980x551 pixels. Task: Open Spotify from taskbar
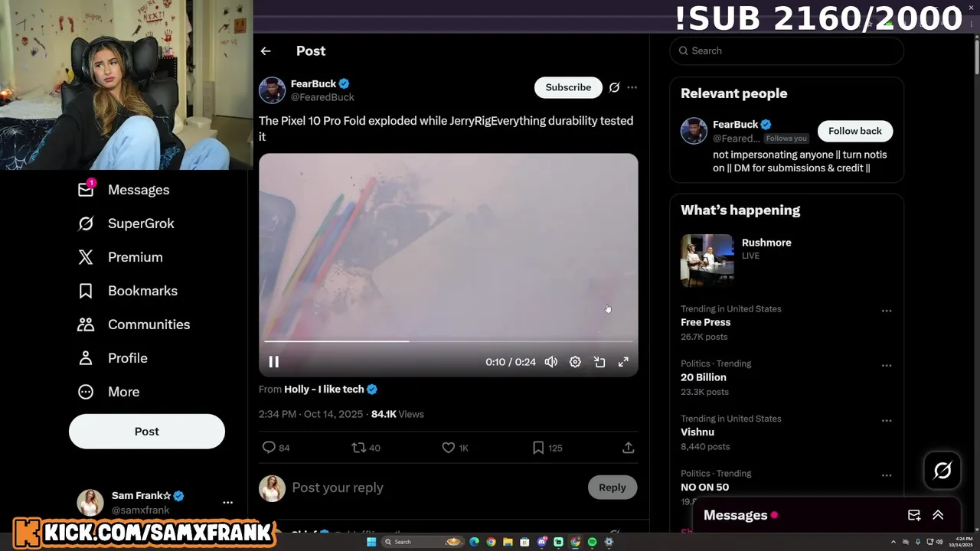coord(592,542)
